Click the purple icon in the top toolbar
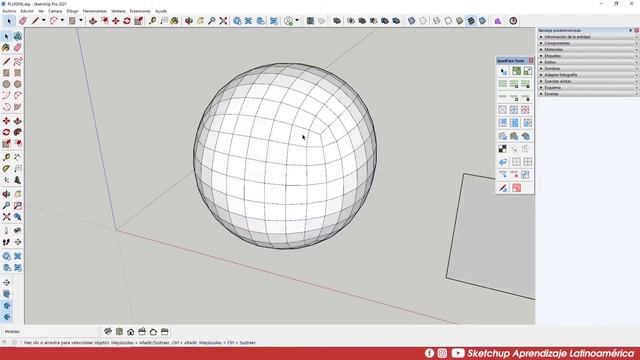 [498, 21]
